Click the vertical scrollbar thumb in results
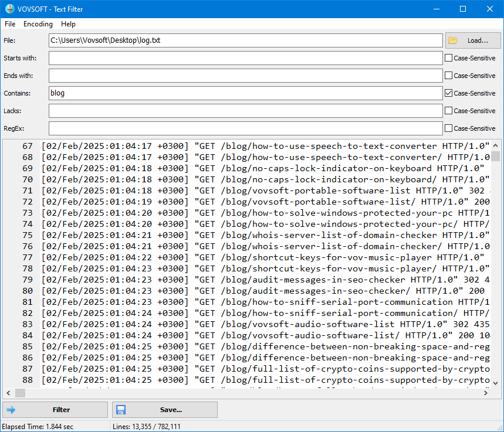 [x=495, y=156]
